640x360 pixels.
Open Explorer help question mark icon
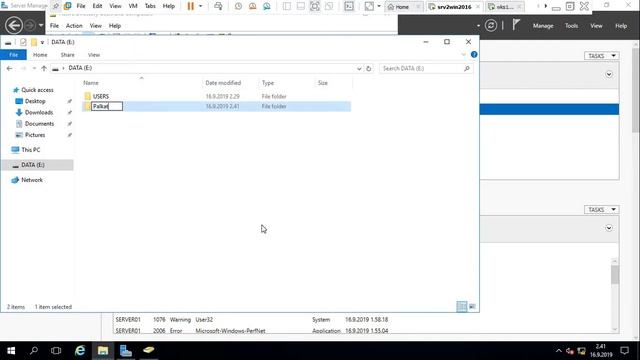(x=473, y=55)
